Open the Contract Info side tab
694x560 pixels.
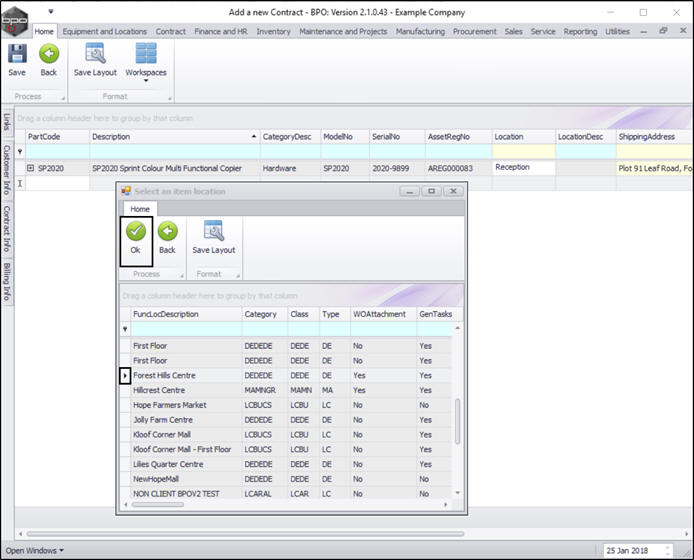click(x=7, y=228)
